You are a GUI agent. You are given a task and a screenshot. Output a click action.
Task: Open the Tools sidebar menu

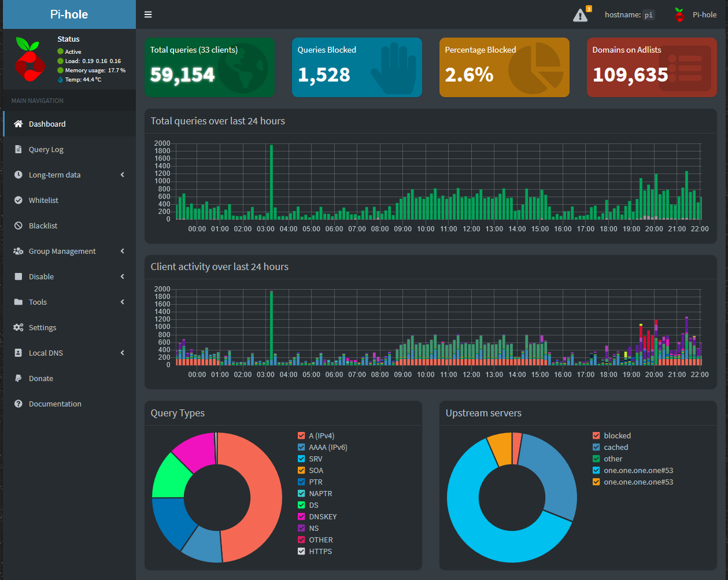pyautogui.click(x=38, y=302)
